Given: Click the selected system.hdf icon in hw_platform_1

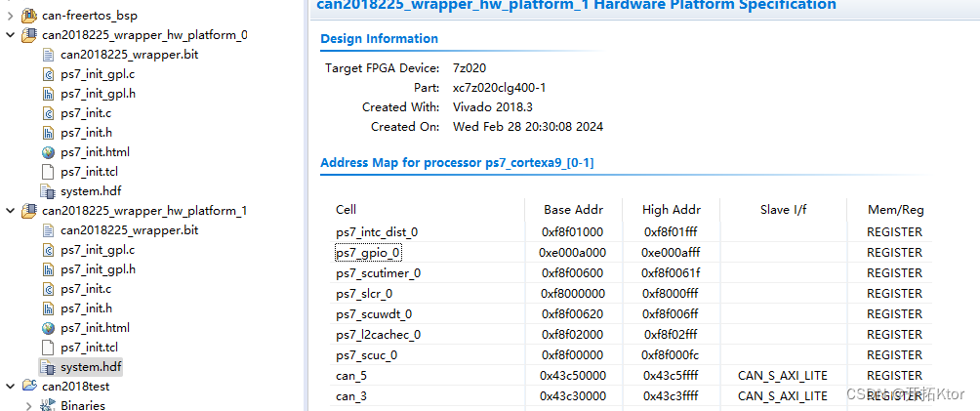Looking at the screenshot, I should [x=48, y=367].
